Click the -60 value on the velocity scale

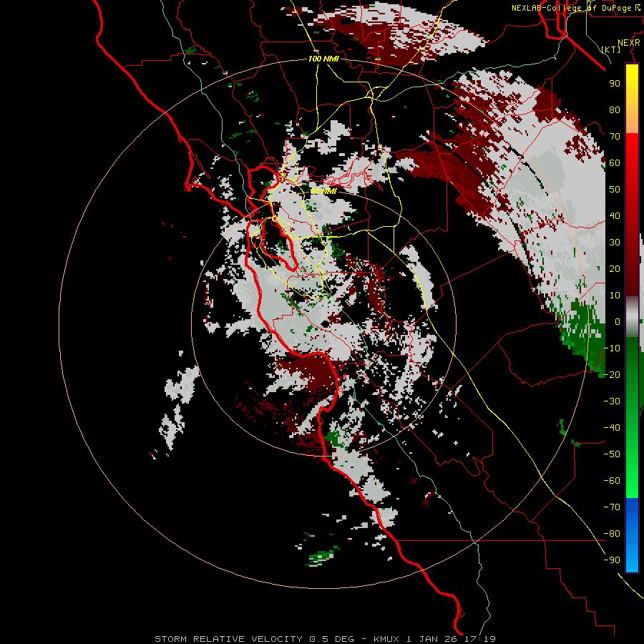(612, 481)
